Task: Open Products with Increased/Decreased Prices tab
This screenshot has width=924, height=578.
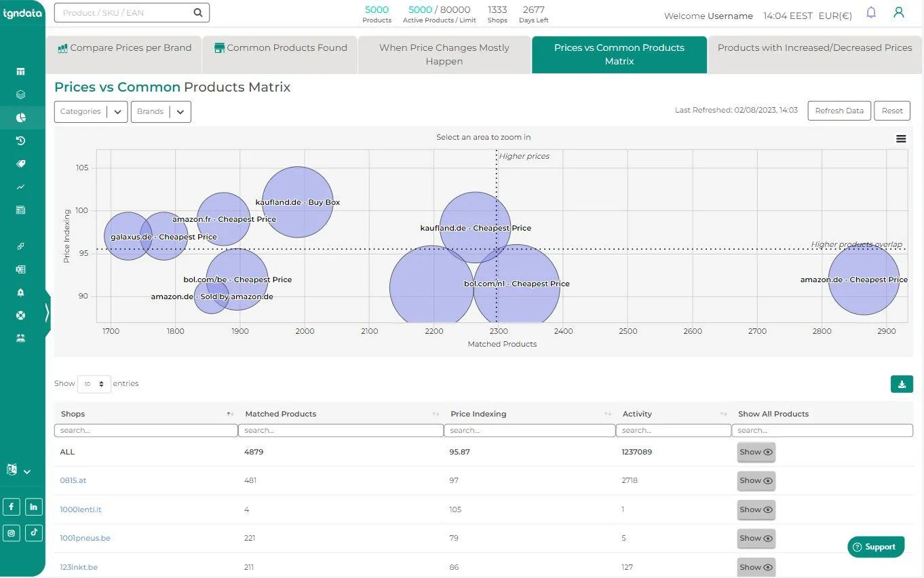Action: coord(815,54)
